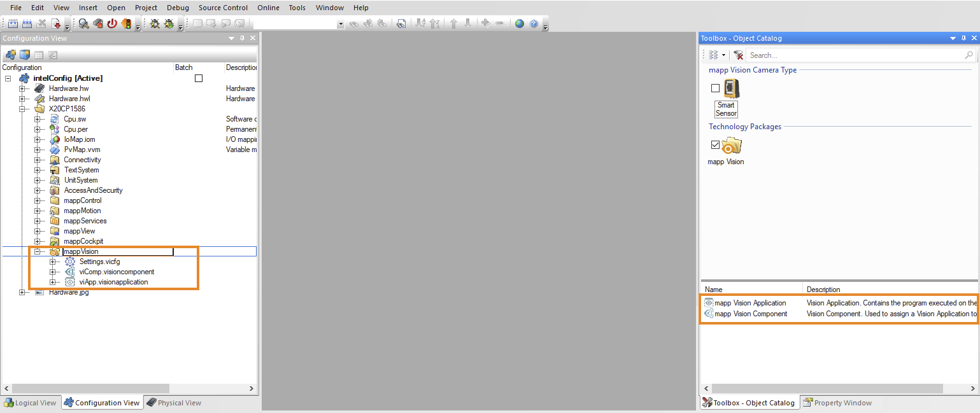Toggle the intelConfig Batch checkbox
Viewport: 980px width, 413px height.
(x=199, y=78)
